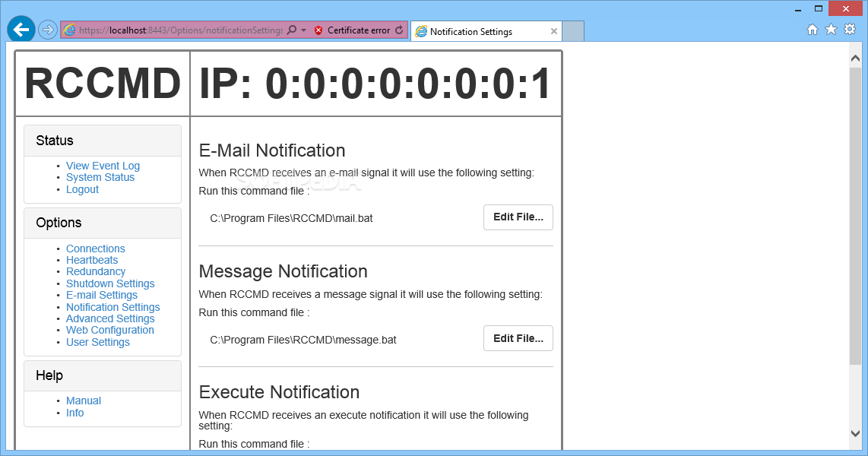Image resolution: width=868 pixels, height=456 pixels.
Task: Open the Heartbeats link
Action: click(92, 260)
